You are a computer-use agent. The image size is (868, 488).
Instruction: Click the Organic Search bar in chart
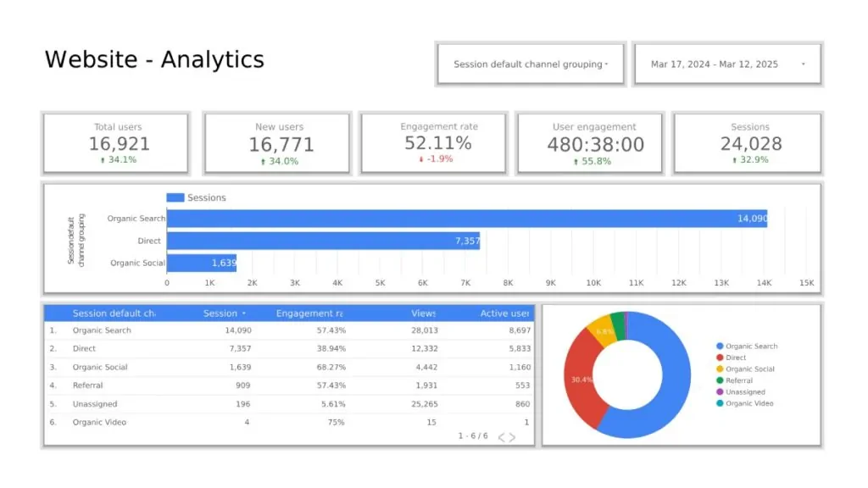pos(467,219)
